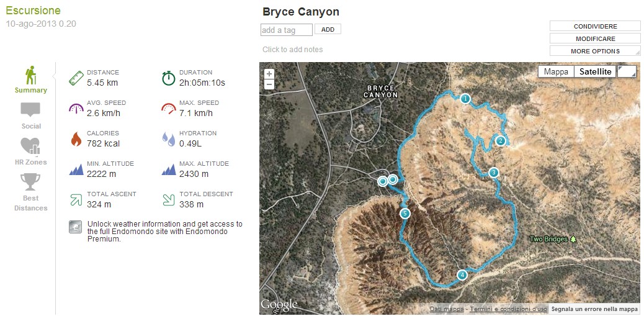Screen dimensions: 644x316
Task: Click kilometer marker 1 on the route
Action: (x=465, y=98)
